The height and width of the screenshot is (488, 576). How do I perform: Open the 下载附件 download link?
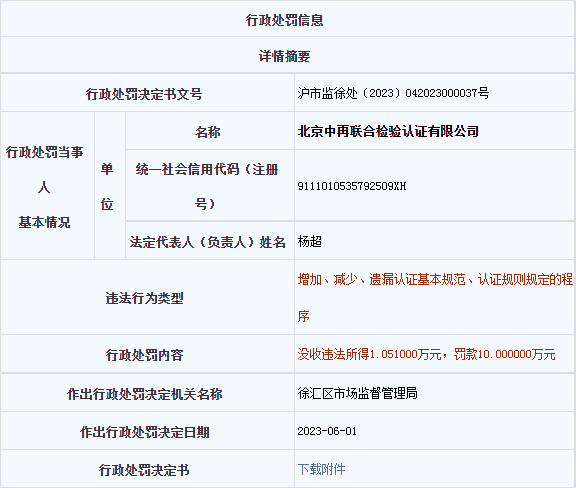click(321, 469)
